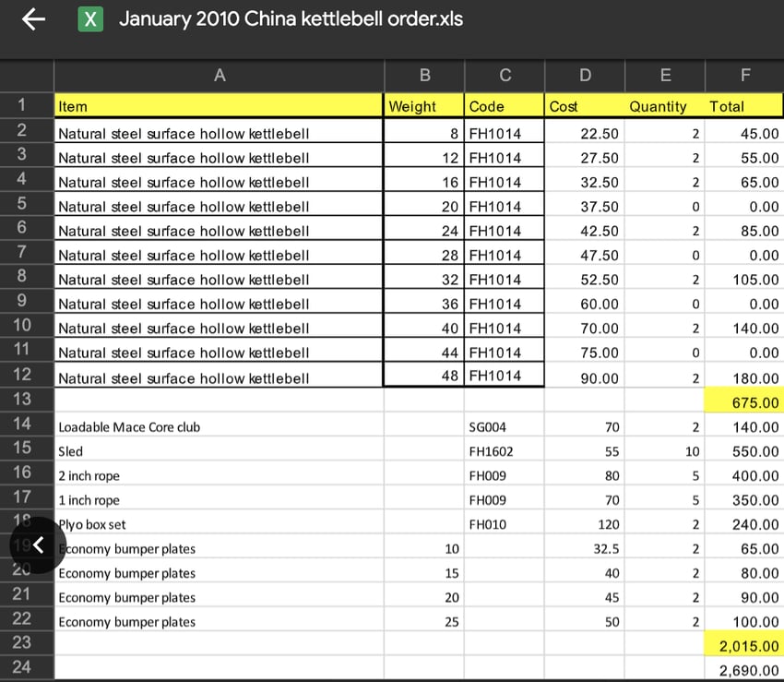Select total cell 85.00
Viewport: 784px width, 682px height.
point(744,229)
